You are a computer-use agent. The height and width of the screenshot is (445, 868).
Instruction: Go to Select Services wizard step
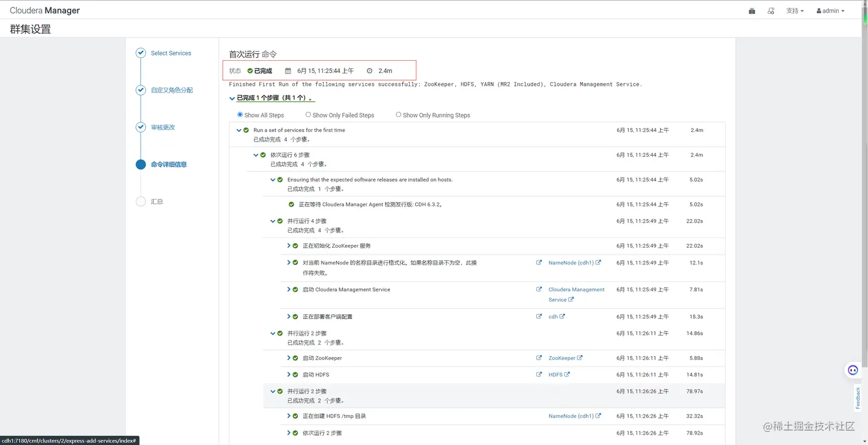[171, 53]
